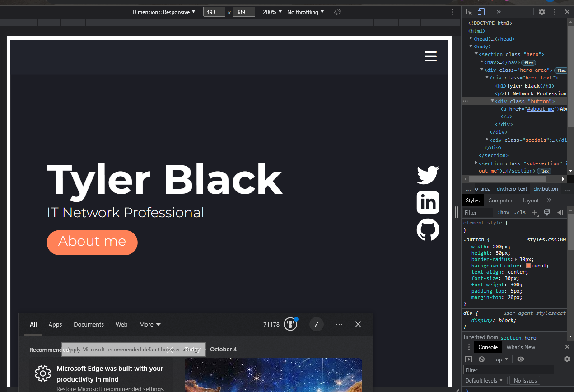Open DevTools customize three-dot menu

pos(555,12)
